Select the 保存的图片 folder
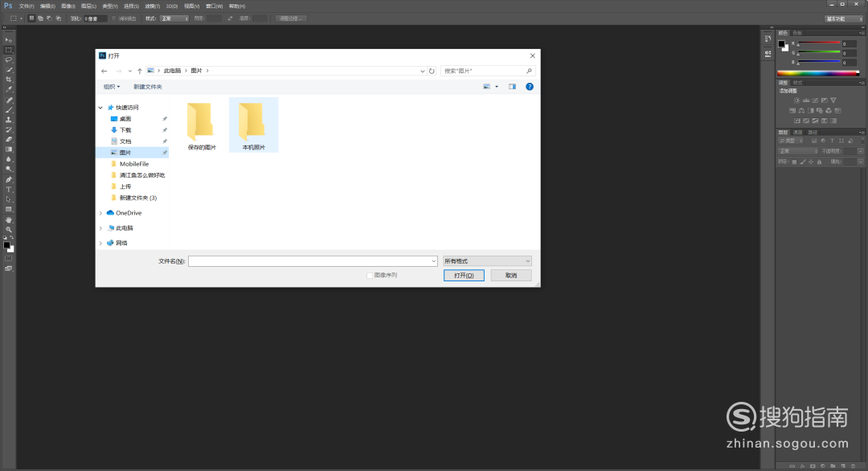The height and width of the screenshot is (471, 868). coord(202,126)
